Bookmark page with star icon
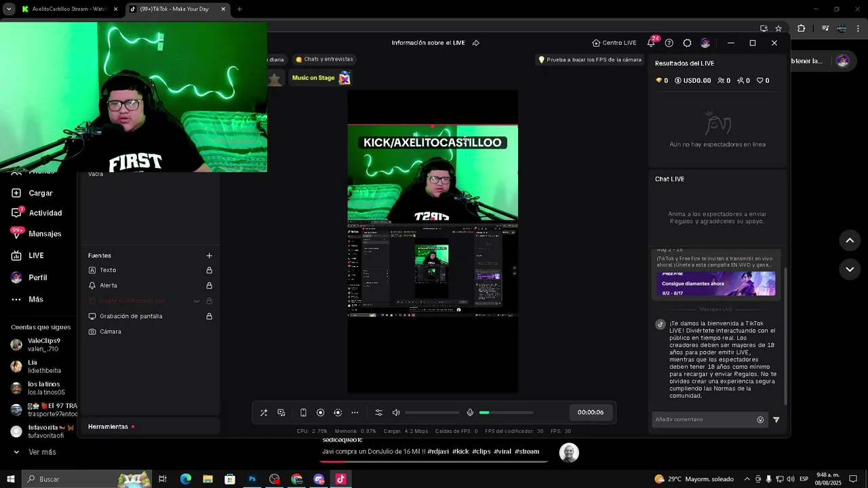Viewport: 868px width, 488px height. [778, 28]
